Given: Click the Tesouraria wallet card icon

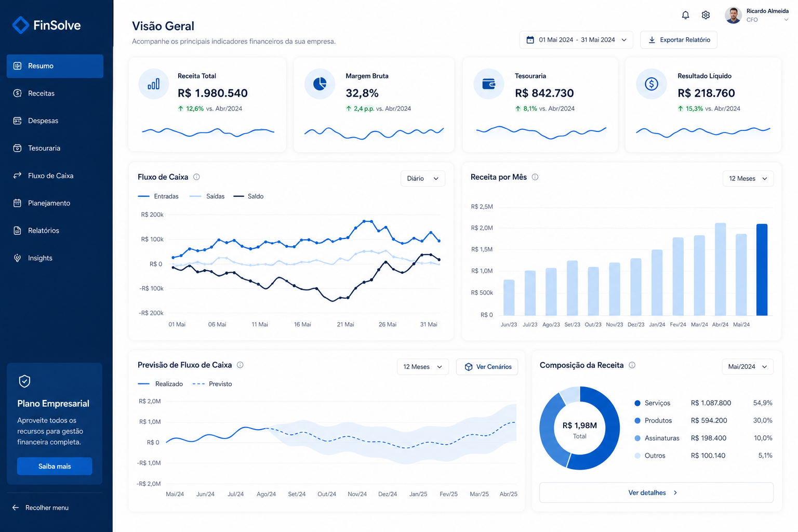Looking at the screenshot, I should 489,84.
